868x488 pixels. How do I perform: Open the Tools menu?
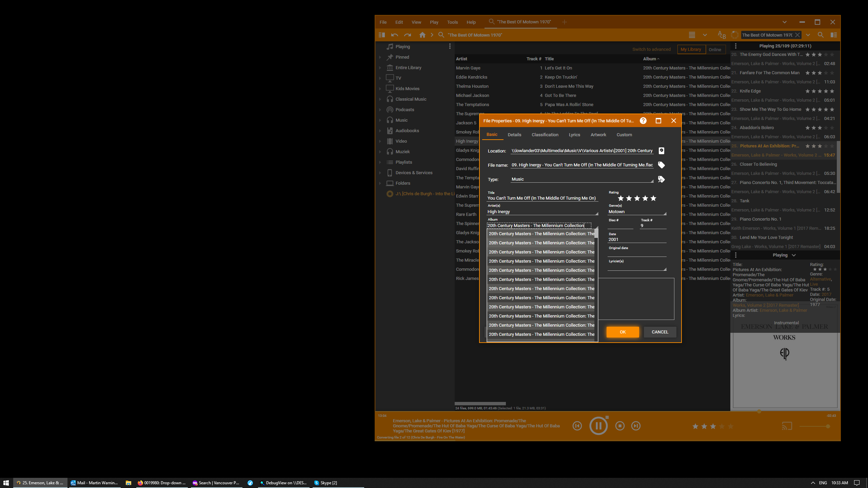(x=452, y=22)
